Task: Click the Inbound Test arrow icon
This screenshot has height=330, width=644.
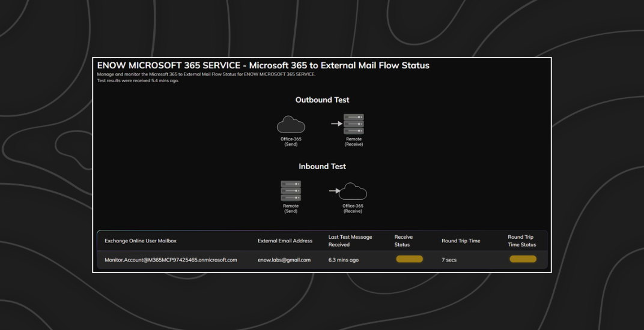Action: point(335,190)
